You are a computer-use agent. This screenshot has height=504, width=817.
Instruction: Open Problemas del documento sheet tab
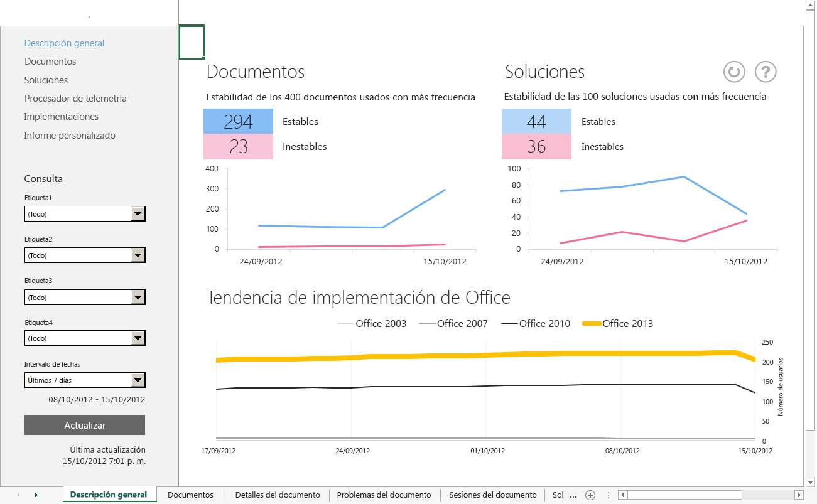(x=384, y=495)
